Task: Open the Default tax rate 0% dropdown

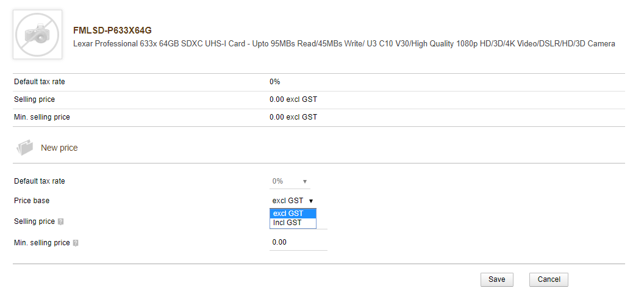Action: 290,181
